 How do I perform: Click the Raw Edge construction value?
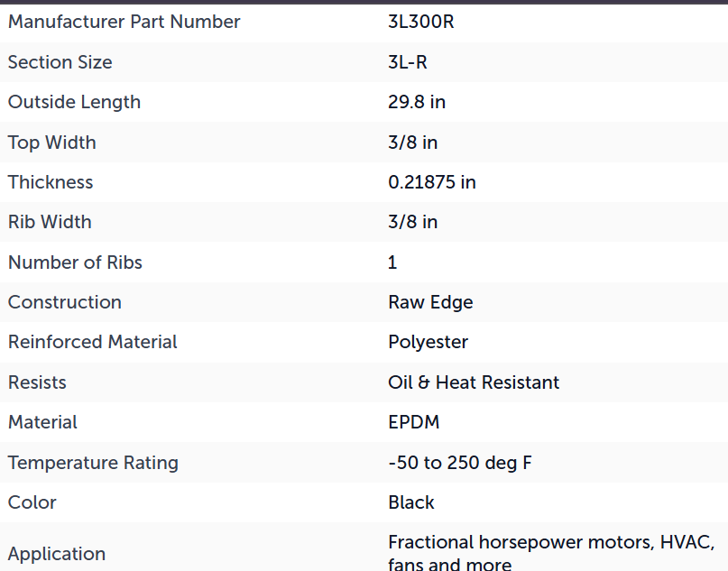430,302
